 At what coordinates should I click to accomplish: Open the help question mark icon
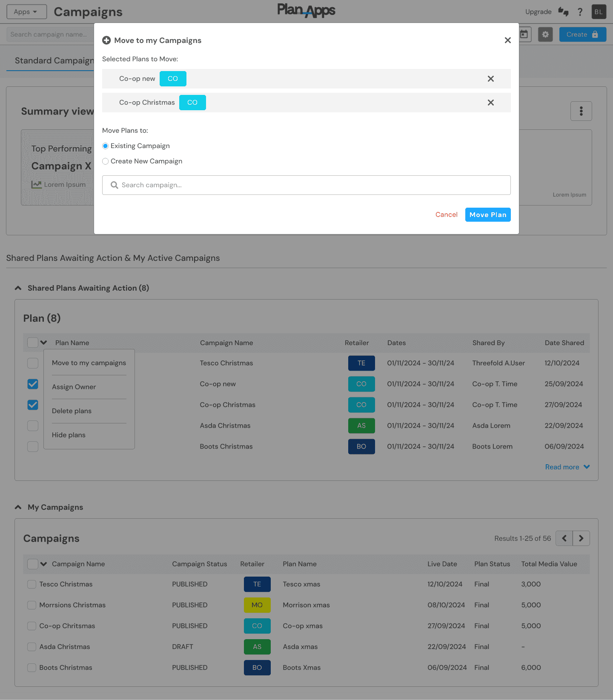pyautogui.click(x=580, y=11)
